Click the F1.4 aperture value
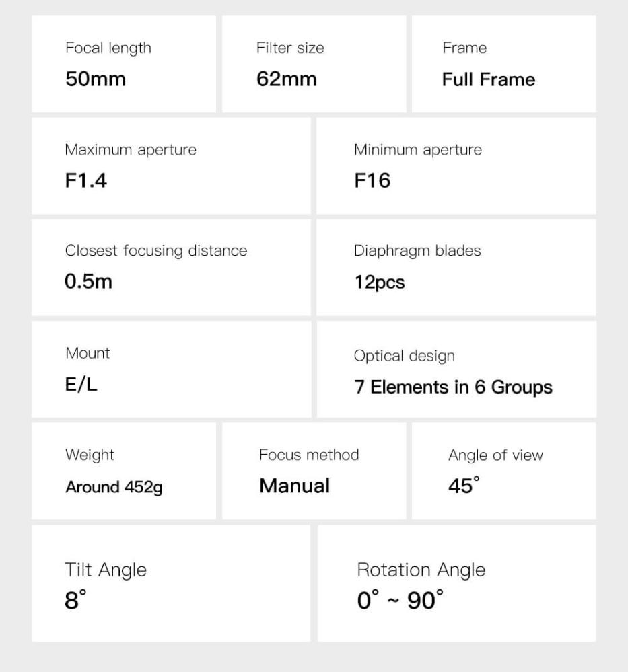This screenshot has width=628, height=672. 85,180
